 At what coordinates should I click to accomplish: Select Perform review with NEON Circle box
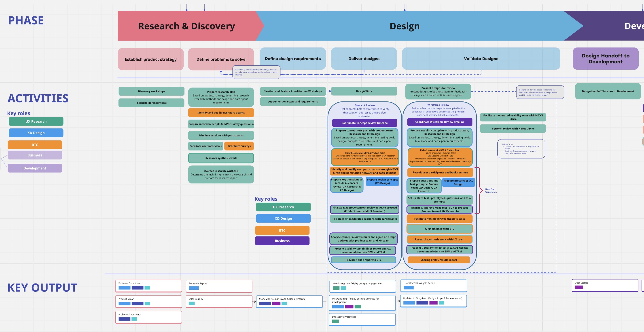coord(513,129)
